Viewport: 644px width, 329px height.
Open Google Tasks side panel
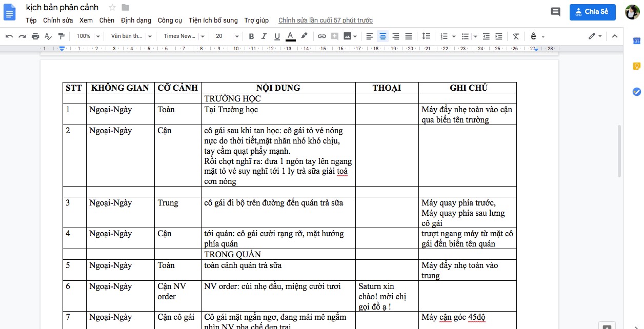click(636, 92)
